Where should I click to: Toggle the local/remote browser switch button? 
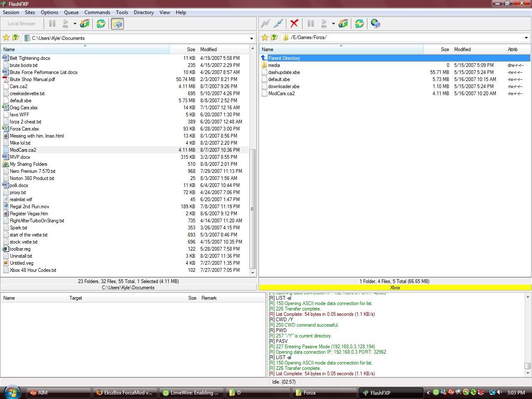pos(117,24)
